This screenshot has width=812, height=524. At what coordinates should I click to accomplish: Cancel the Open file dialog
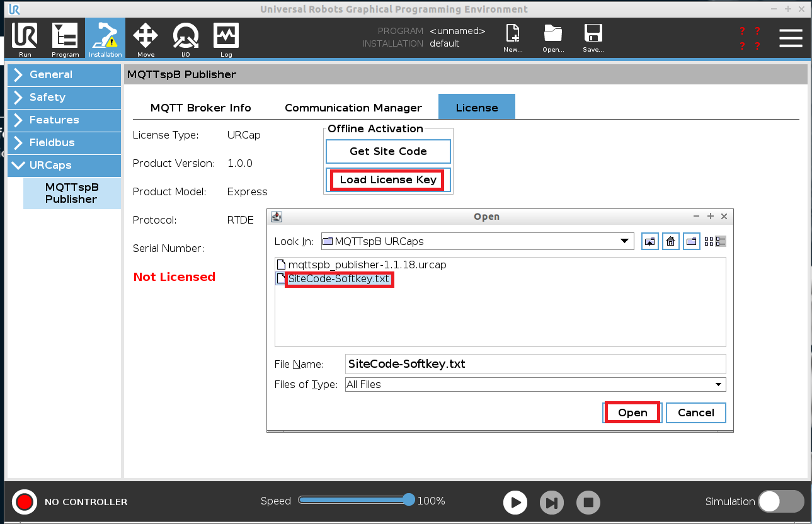pos(695,413)
